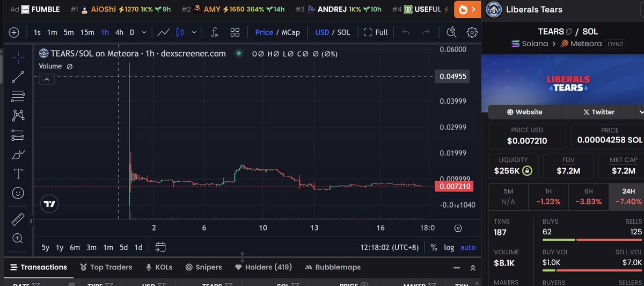Select the zoom in tool
Screen dimensions: 644x286
18,238
